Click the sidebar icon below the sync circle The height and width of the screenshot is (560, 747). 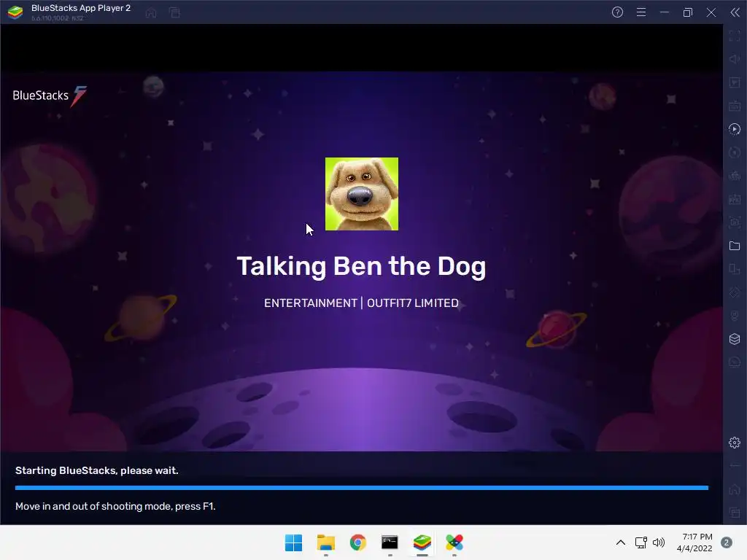(735, 176)
